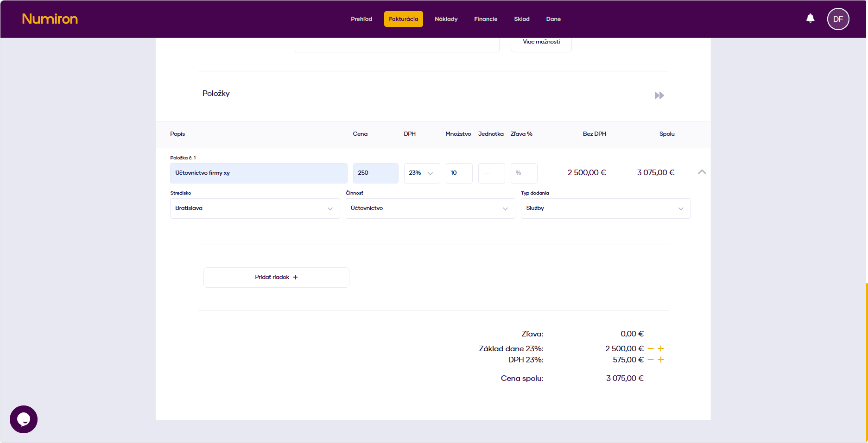The image size is (868, 443).
Task: Decrease DPH 23% amount with minus
Action: click(650, 360)
